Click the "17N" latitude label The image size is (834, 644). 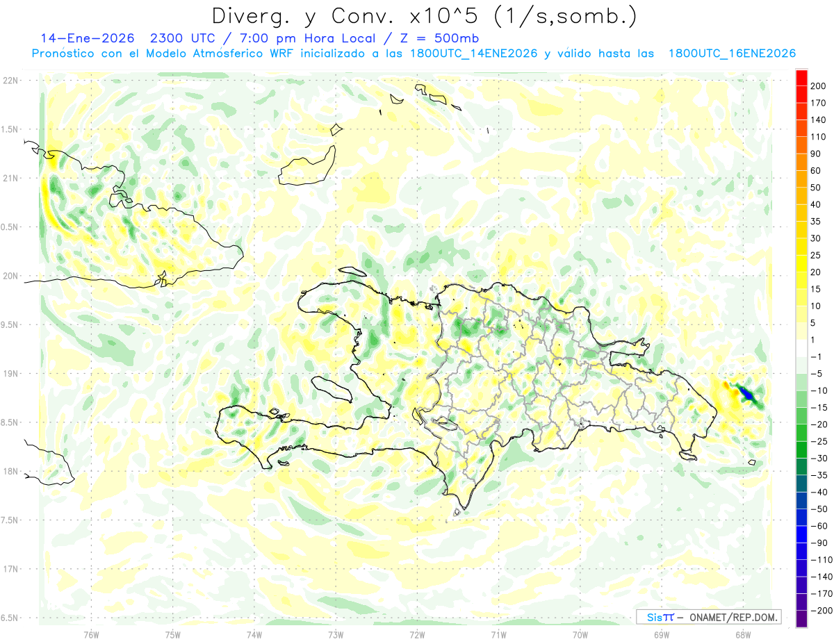pos(10,569)
